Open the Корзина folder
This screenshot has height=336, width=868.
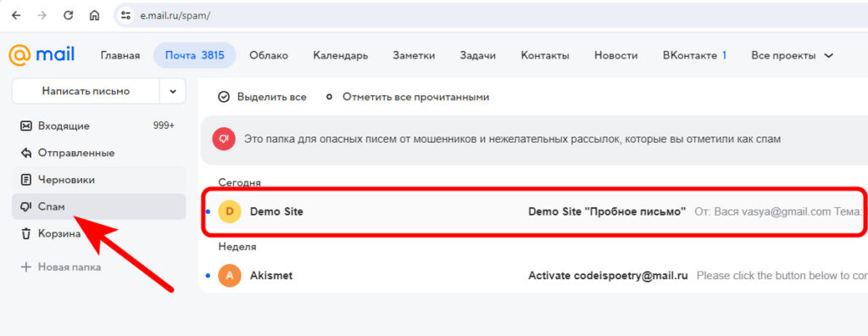(98, 234)
